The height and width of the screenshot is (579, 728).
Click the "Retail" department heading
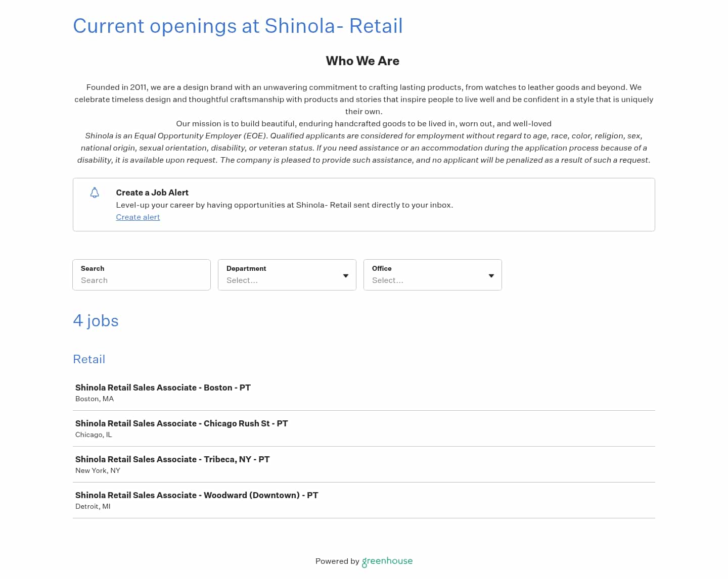coord(89,359)
